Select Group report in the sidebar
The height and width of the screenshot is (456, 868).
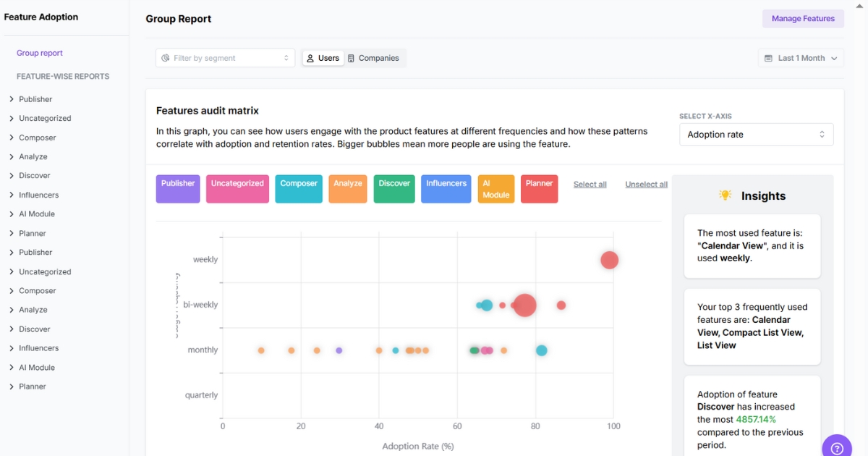coord(40,52)
